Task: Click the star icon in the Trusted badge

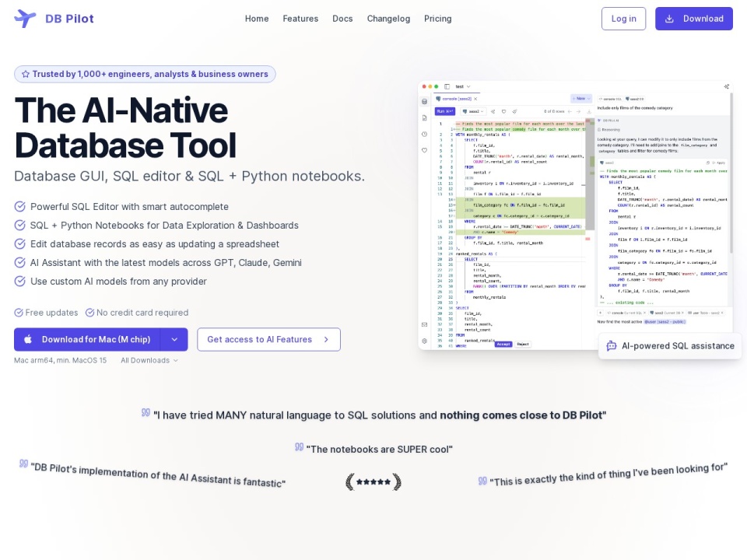Action: [x=26, y=74]
